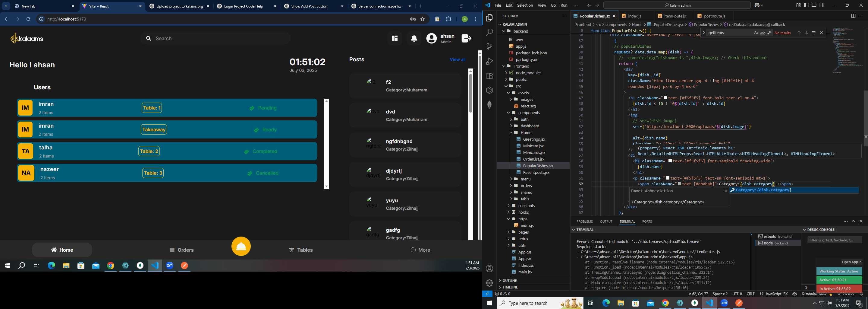Open the Run and Debug view

(489, 61)
